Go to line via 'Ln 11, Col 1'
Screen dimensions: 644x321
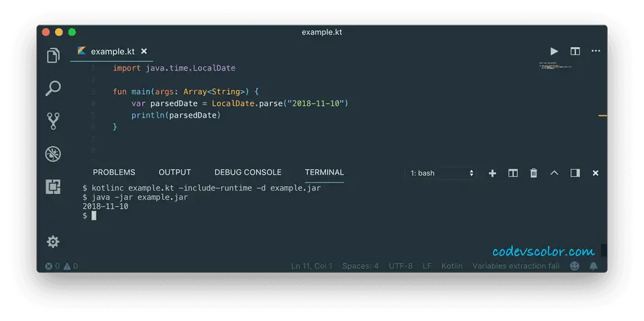(x=312, y=266)
